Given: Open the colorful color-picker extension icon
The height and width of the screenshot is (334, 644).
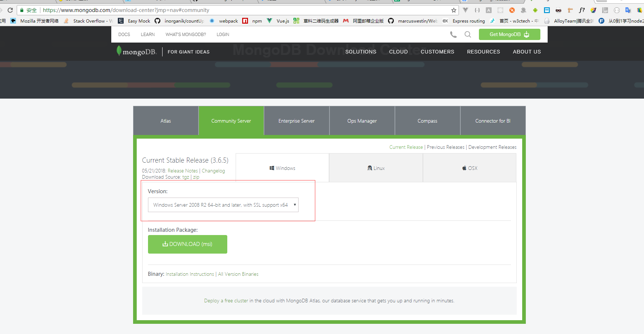Looking at the screenshot, I should [x=593, y=10].
